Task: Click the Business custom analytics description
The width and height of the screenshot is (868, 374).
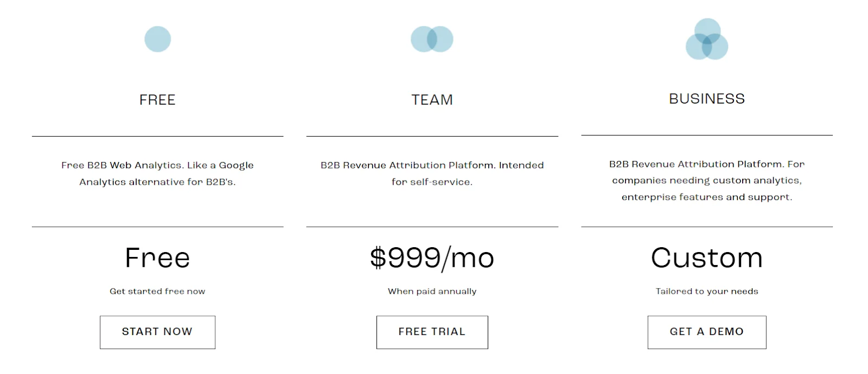Action: click(706, 180)
